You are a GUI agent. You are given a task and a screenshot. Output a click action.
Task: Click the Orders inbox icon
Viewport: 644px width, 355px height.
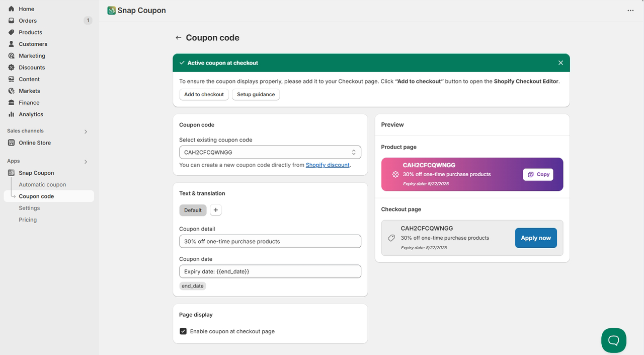coord(11,21)
